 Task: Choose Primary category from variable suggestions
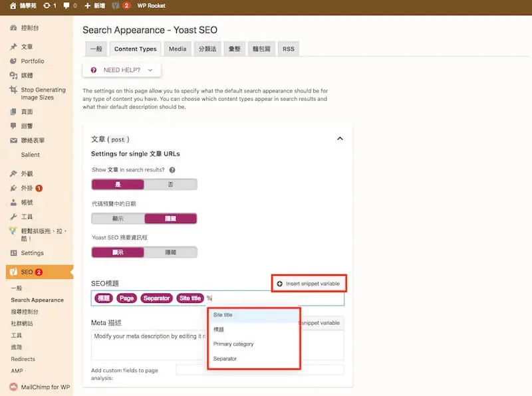[254, 344]
